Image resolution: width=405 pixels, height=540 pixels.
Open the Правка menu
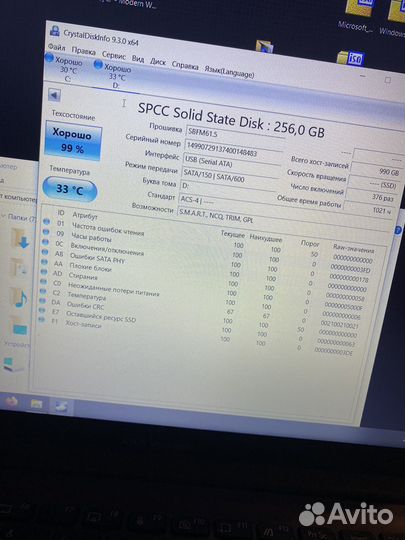click(83, 51)
